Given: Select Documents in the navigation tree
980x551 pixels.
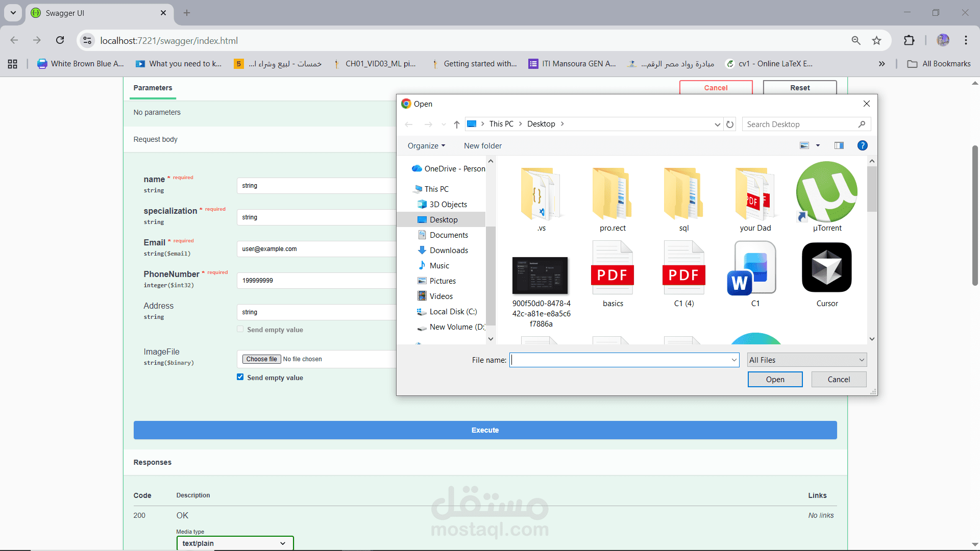Looking at the screenshot, I should click(x=449, y=235).
